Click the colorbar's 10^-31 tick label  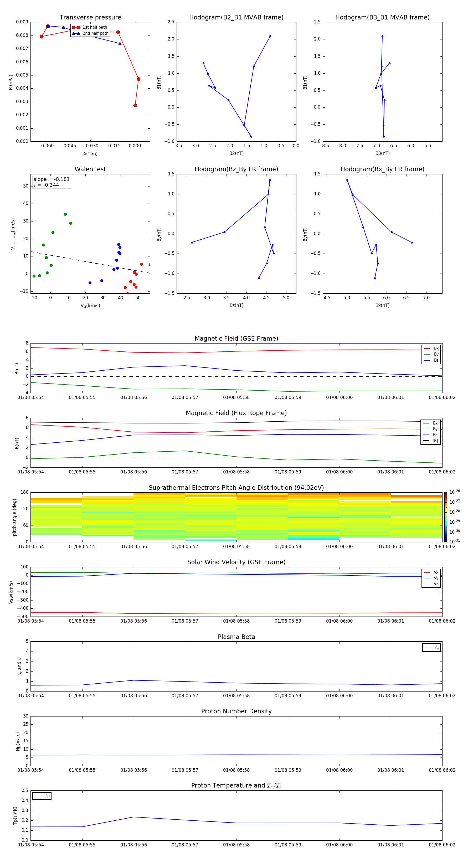click(x=455, y=542)
